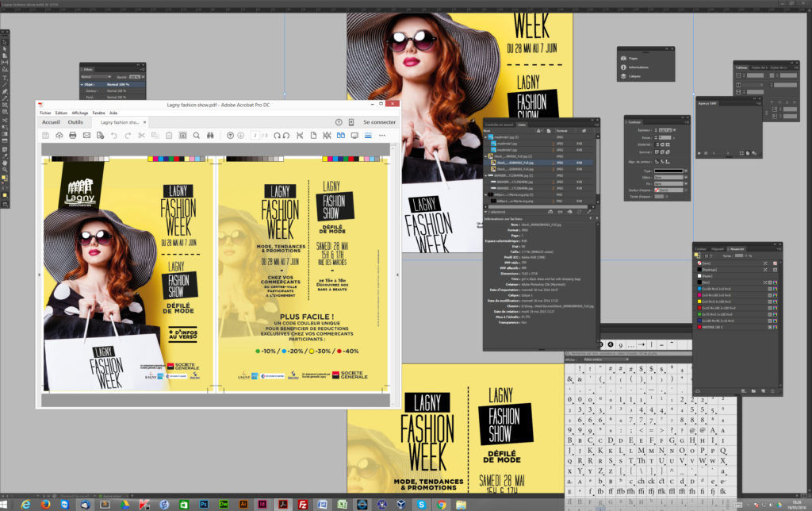Open the Affichage menu in Acrobat
Viewport: 812px width, 511px height.
coord(80,113)
